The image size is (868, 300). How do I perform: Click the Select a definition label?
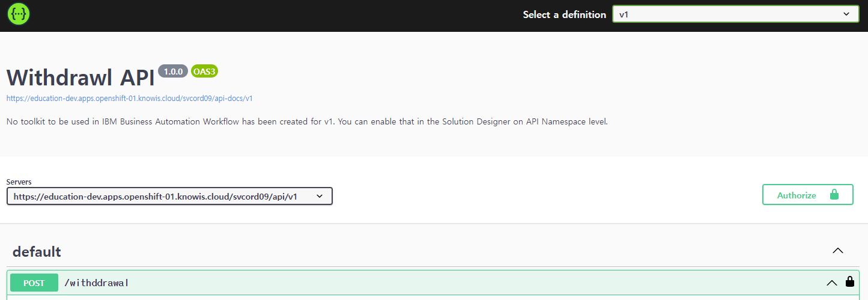564,14
